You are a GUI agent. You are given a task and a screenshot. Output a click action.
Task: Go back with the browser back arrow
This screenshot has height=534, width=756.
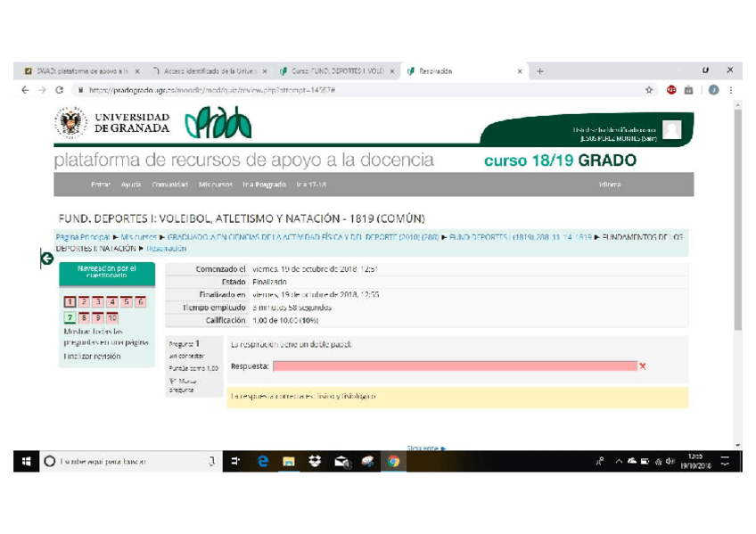(25, 90)
